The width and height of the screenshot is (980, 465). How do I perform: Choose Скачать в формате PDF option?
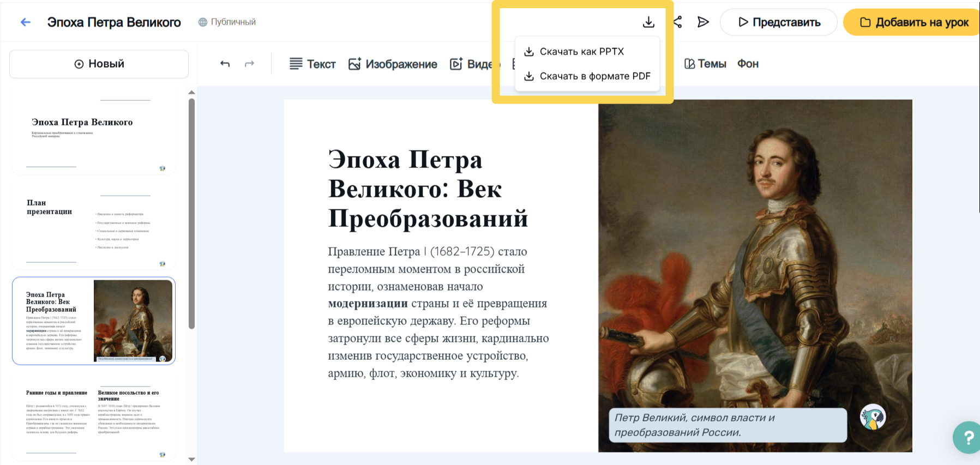[x=587, y=76]
